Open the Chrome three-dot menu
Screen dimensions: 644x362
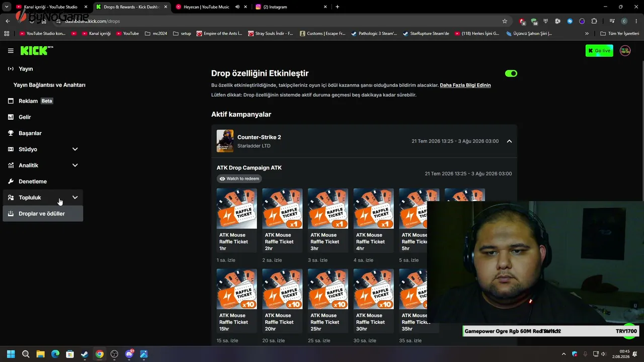pos(636,21)
